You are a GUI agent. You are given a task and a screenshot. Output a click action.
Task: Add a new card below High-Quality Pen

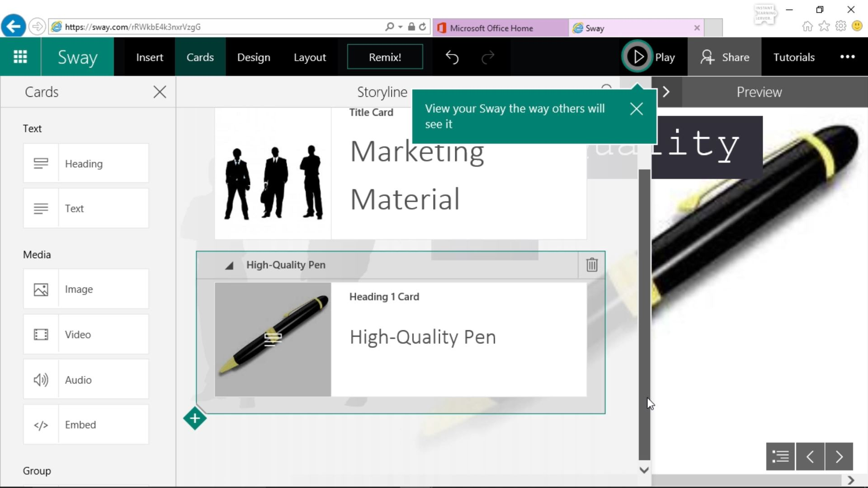[x=194, y=418]
